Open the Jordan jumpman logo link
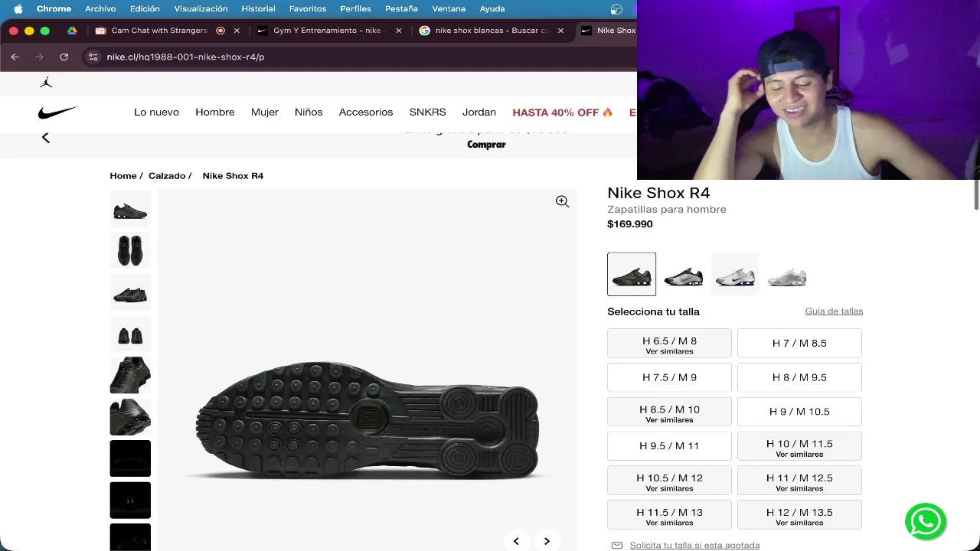The height and width of the screenshot is (551, 980). click(x=46, y=82)
